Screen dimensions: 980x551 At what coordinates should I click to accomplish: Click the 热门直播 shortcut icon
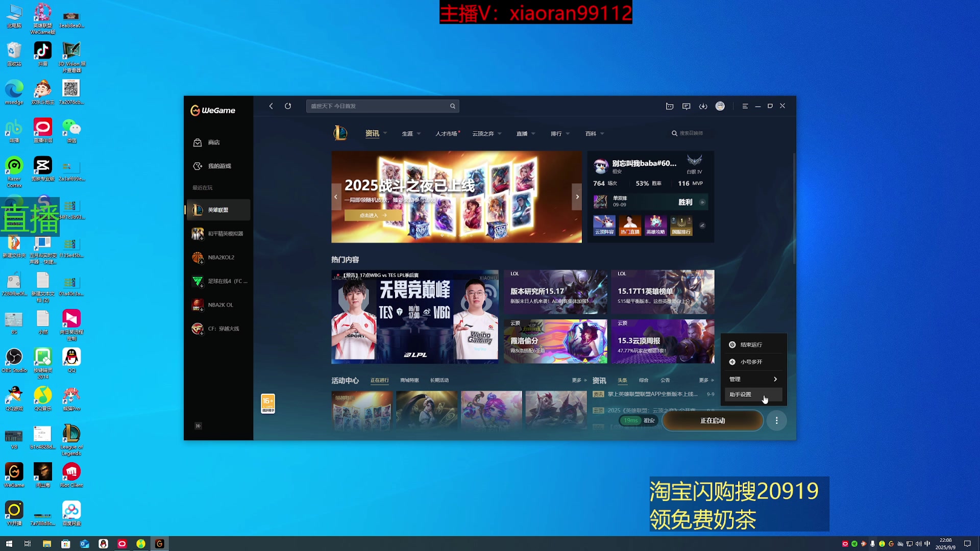630,225
